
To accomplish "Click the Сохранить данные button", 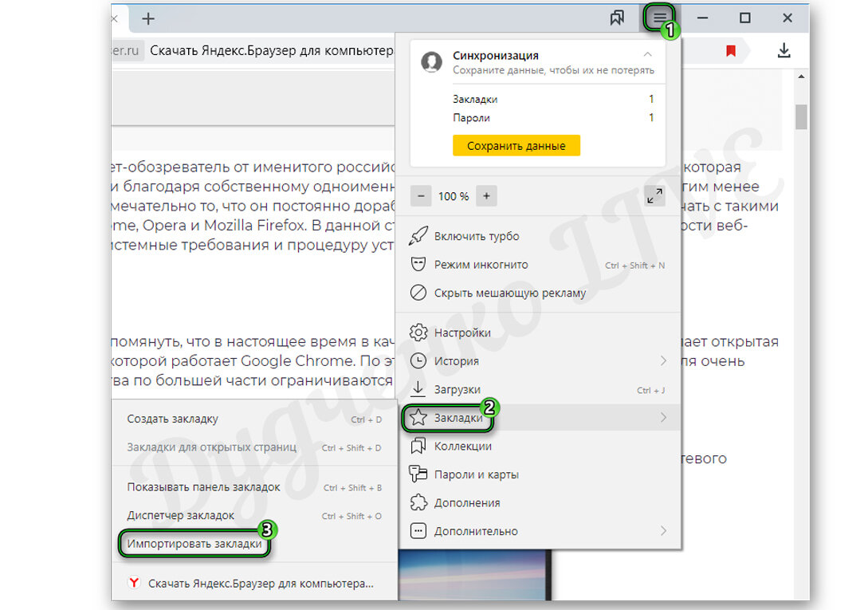I will pos(516,146).
